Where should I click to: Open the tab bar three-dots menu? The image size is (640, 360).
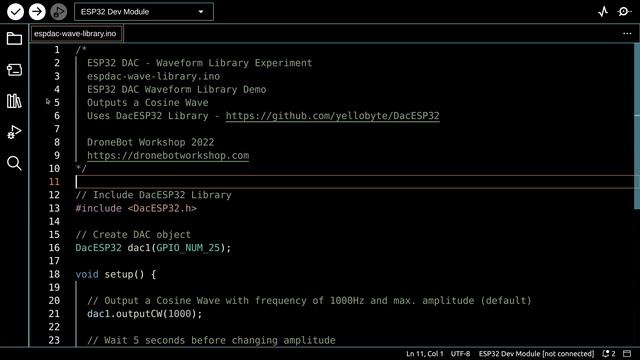pos(627,33)
